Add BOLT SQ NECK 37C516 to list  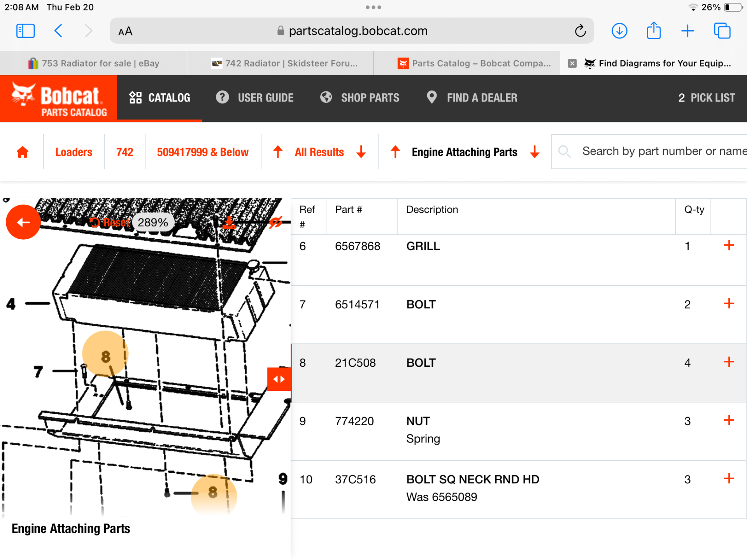coord(729,479)
